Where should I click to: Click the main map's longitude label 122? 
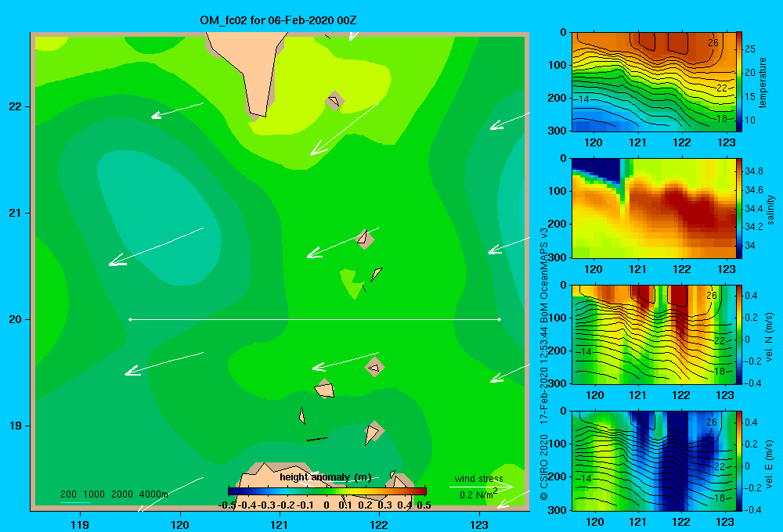(x=379, y=525)
